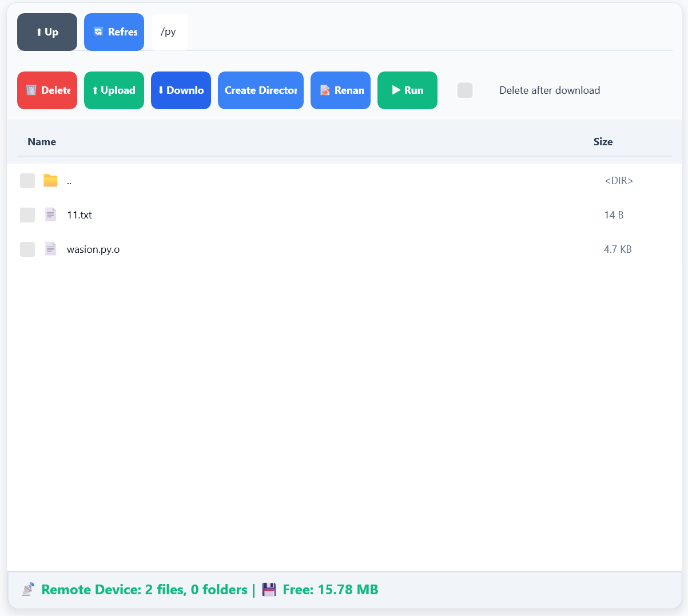
Task: Click the folder icon for parent directory
Action: point(50,181)
